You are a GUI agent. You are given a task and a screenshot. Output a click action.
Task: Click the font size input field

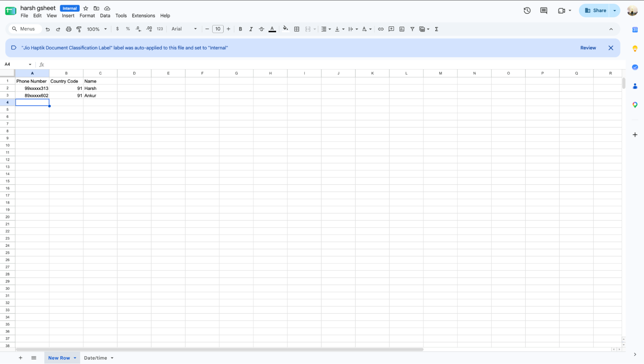point(218,29)
